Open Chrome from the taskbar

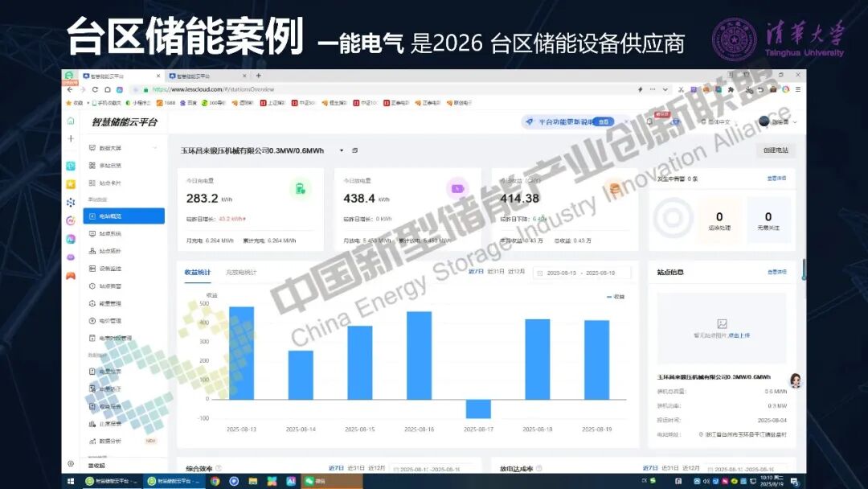[215, 481]
